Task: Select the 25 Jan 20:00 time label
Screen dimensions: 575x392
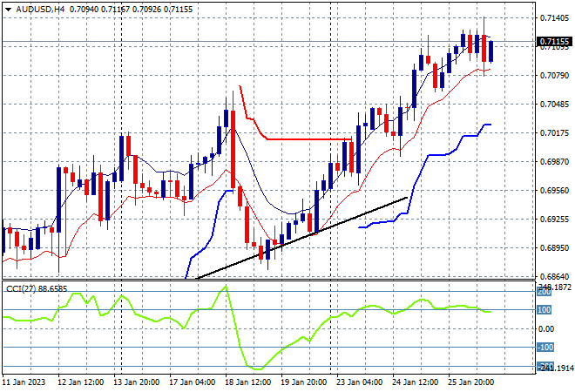Action: pos(470,382)
